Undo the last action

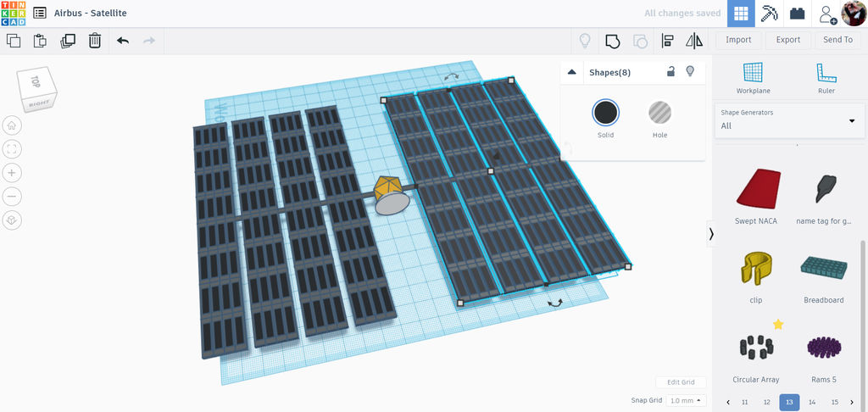[x=123, y=41]
